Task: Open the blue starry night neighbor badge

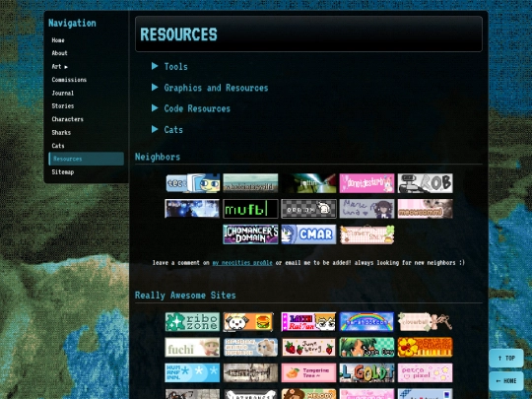Action: coord(192,209)
